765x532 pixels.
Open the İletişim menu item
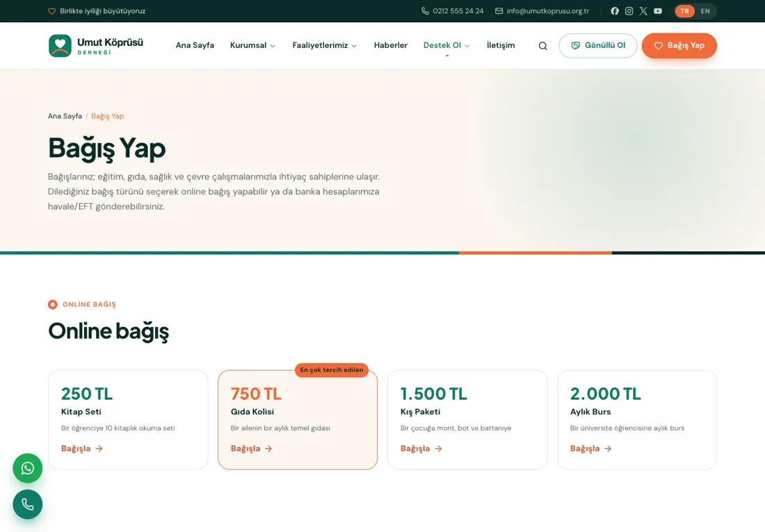(501, 45)
